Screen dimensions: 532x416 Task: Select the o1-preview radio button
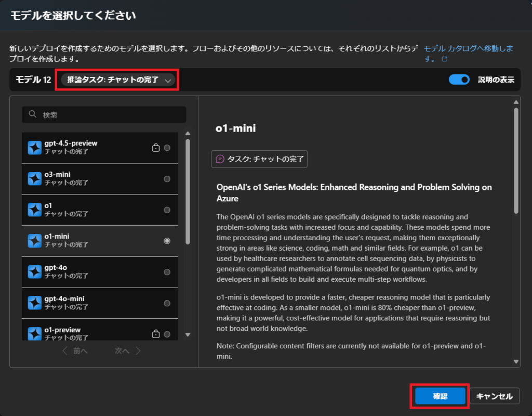167,334
